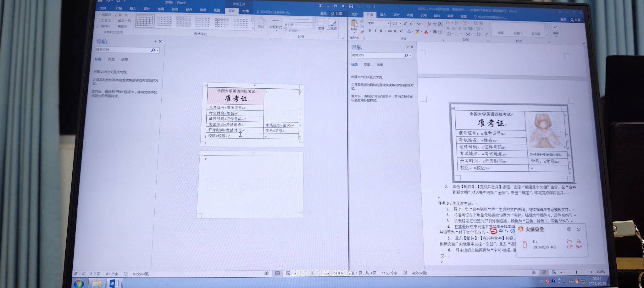Click the Clear Formatting eraser icon
Viewport: 644px width, 288px height.
[429, 24]
